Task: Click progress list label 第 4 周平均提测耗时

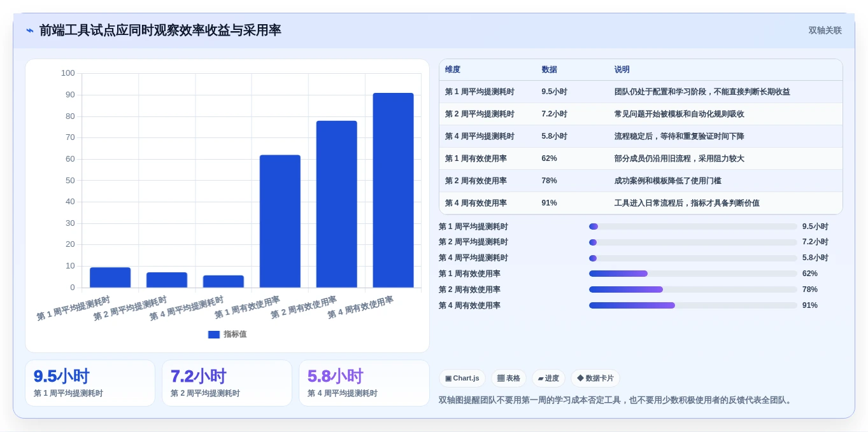Action: [473, 258]
